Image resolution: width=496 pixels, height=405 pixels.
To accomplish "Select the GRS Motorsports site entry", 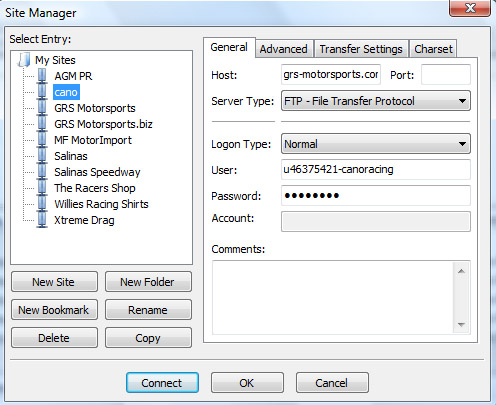I will [95, 108].
